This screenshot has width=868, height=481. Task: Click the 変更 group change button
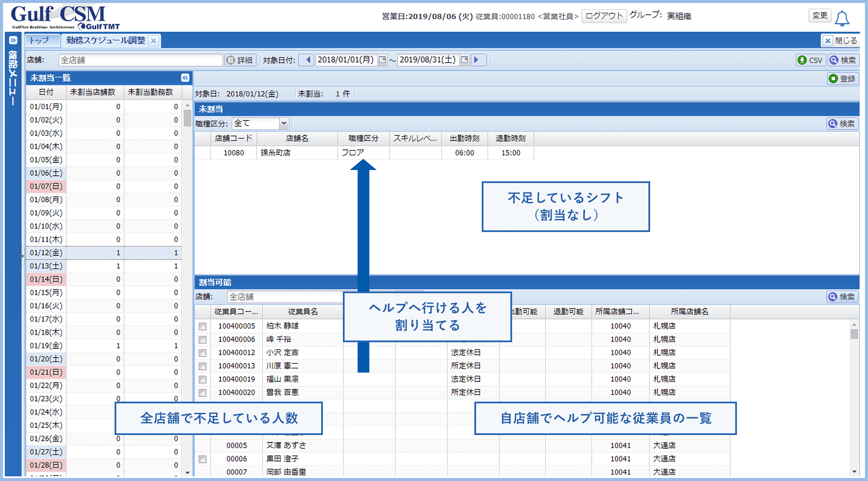(x=820, y=16)
